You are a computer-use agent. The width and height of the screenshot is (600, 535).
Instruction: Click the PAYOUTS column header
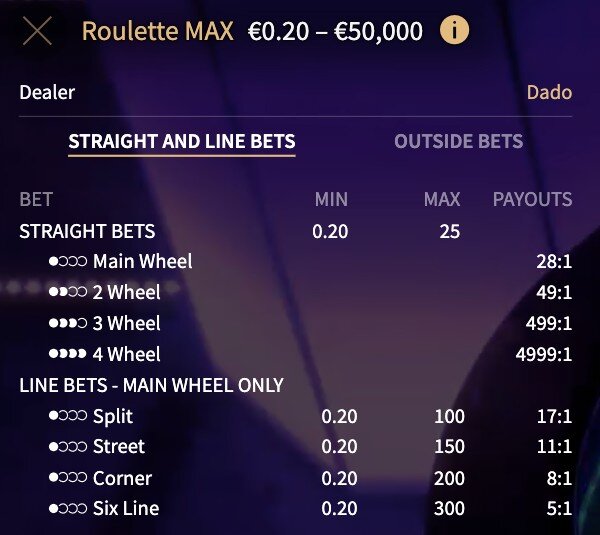tap(532, 199)
